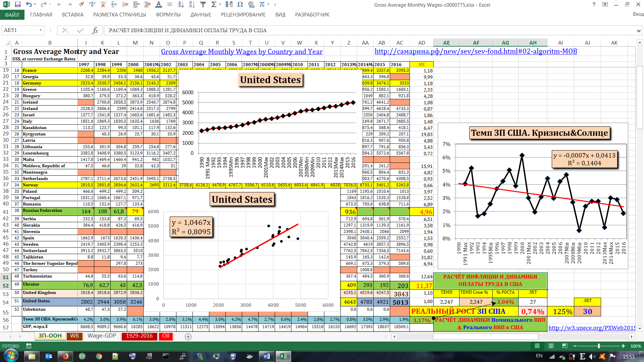This screenshot has height=362, width=644.
Task: Click the font color A icon
Action: pos(159,5)
